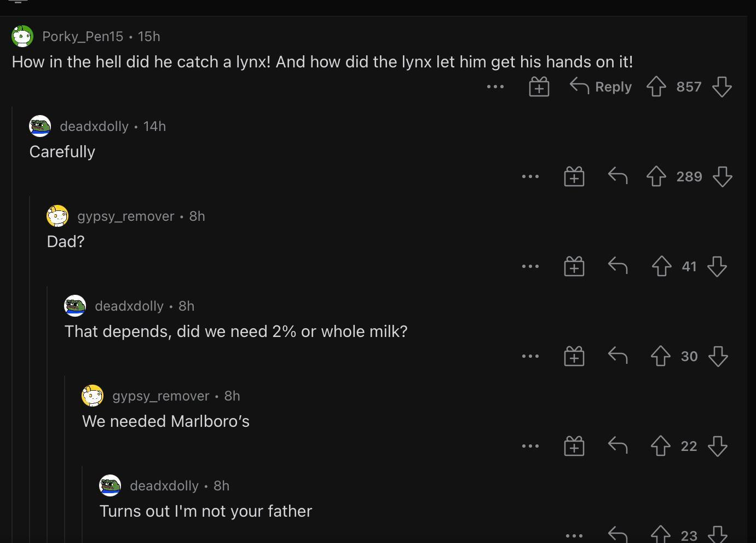Viewport: 756px width, 543px height.
Task: Give award to the "Dad?" comment
Action: coord(574,267)
